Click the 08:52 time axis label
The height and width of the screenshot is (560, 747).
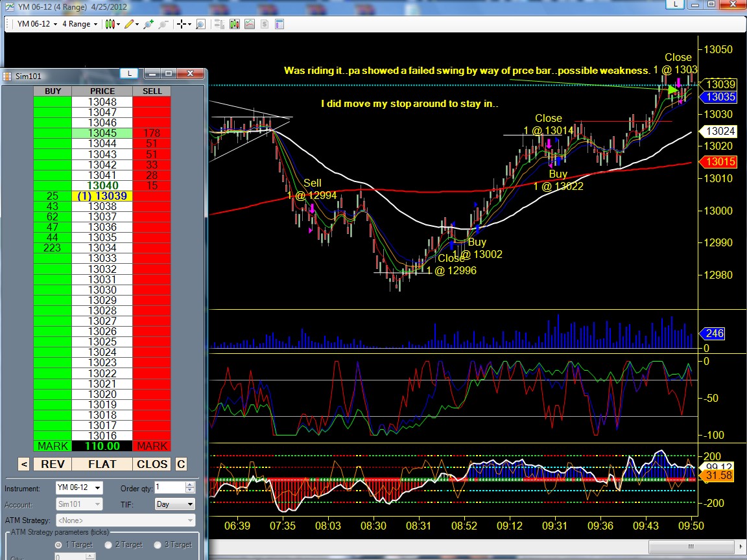click(464, 526)
